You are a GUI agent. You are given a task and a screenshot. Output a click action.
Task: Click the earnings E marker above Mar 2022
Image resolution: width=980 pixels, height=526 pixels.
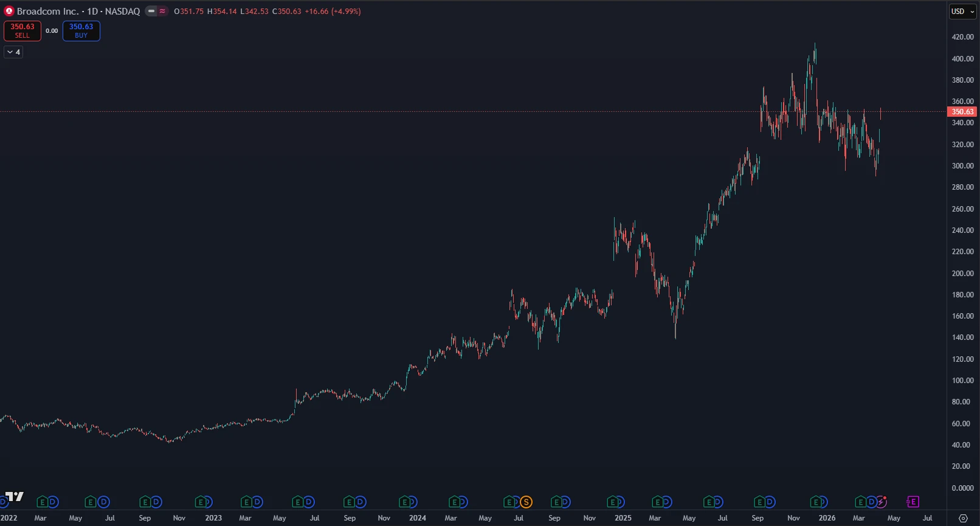(42, 502)
